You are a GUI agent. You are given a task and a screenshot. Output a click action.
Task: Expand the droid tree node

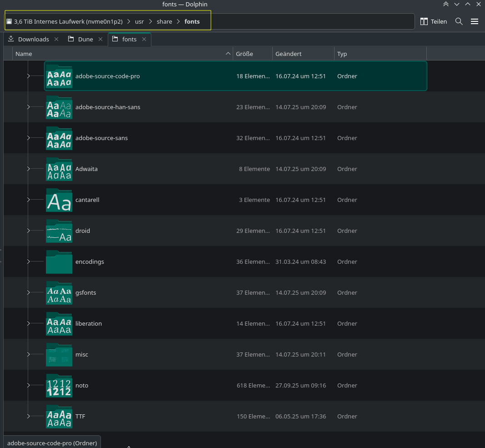pos(29,231)
